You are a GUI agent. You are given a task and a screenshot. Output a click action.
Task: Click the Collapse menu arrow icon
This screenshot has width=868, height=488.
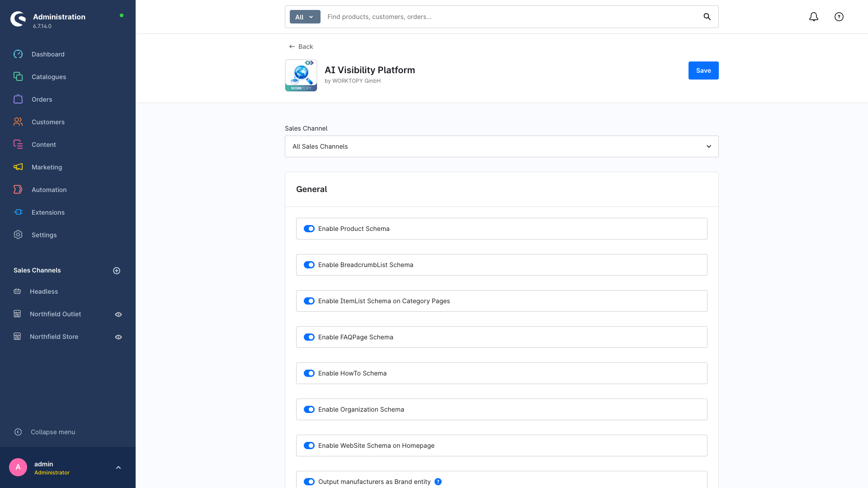click(18, 432)
